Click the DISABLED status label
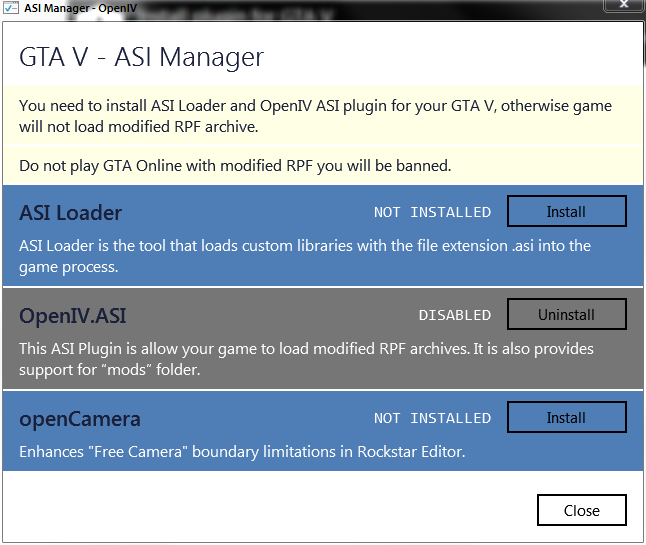This screenshot has width=646, height=545. coord(455,315)
